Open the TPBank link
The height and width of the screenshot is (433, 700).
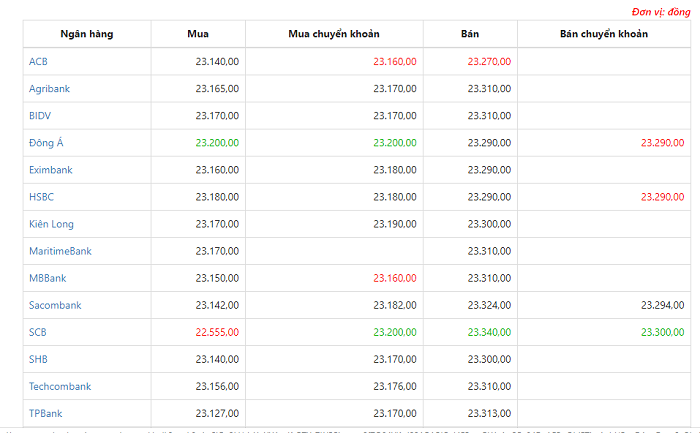click(x=46, y=413)
